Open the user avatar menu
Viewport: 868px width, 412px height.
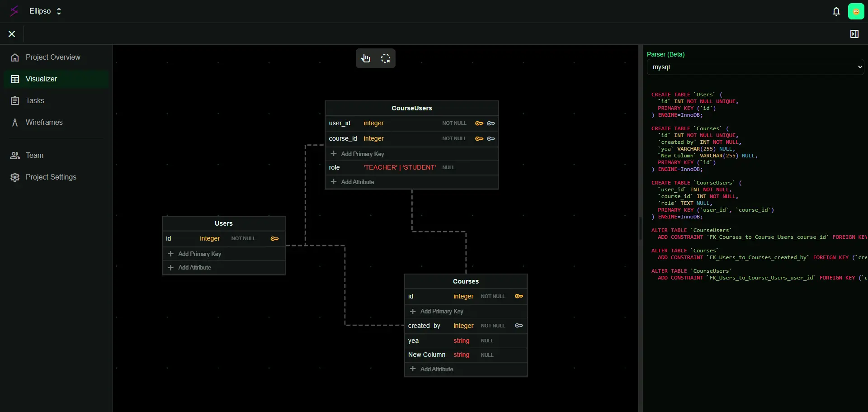856,11
